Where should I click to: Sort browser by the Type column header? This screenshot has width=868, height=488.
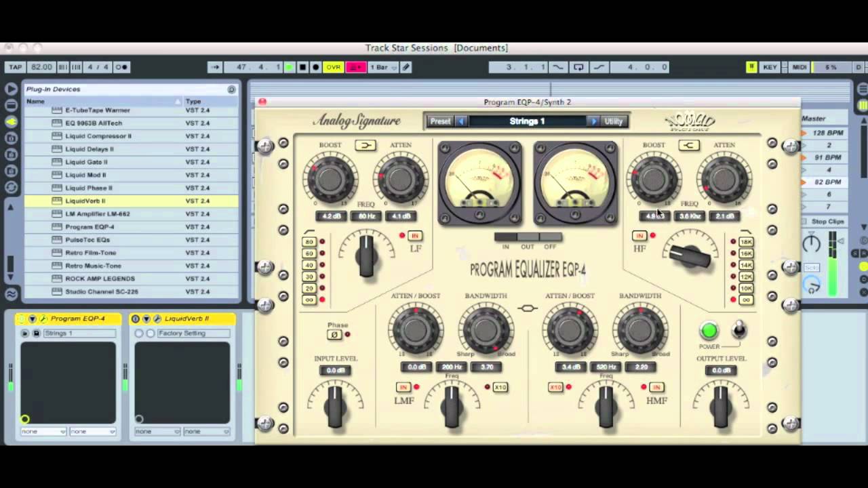pos(210,102)
